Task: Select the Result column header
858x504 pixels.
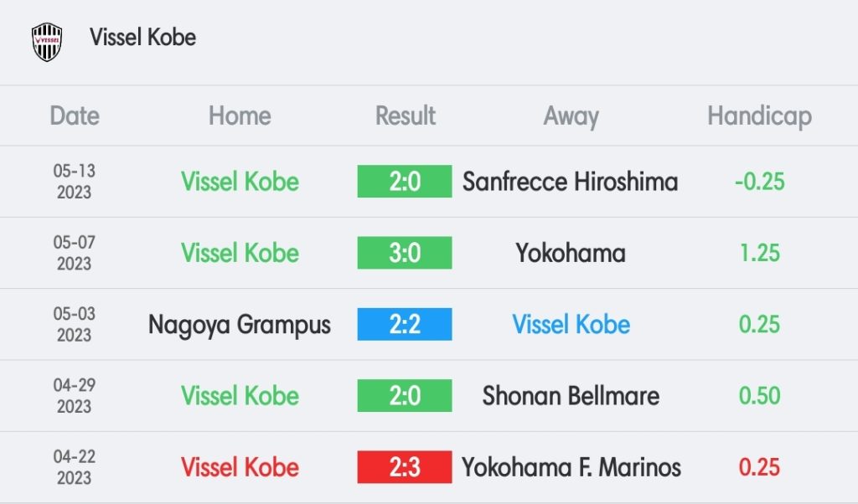Action: tap(405, 116)
